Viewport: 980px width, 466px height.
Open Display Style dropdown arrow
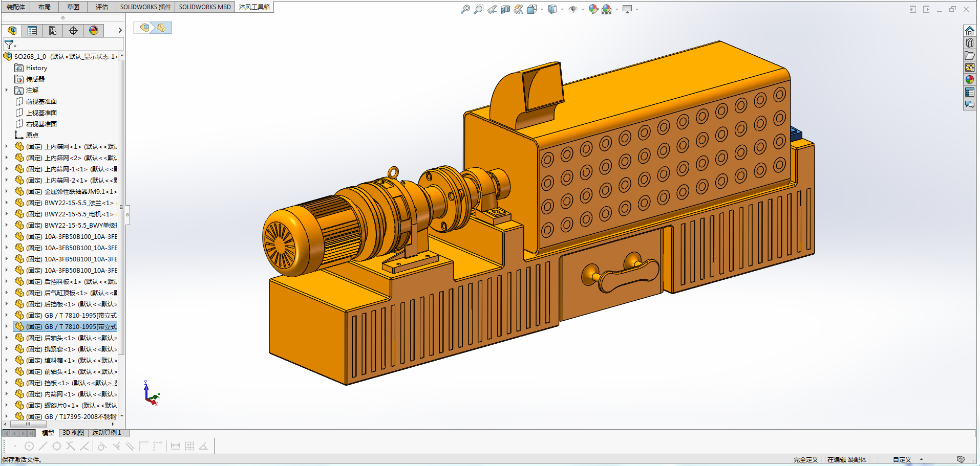tap(562, 9)
